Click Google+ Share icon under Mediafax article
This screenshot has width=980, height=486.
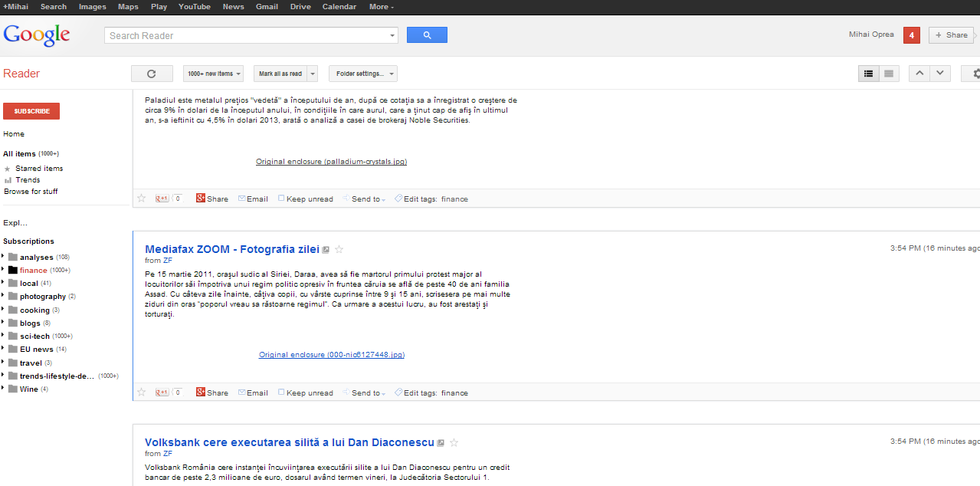tap(201, 392)
